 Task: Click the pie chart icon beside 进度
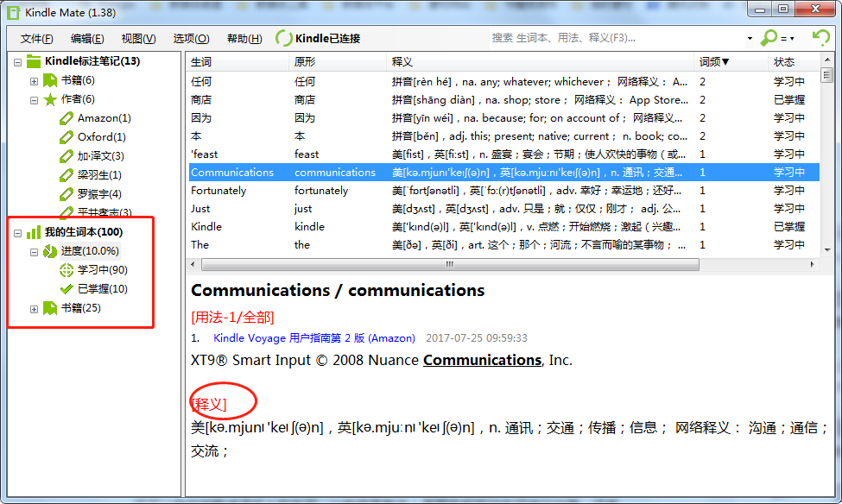pyautogui.click(x=50, y=251)
